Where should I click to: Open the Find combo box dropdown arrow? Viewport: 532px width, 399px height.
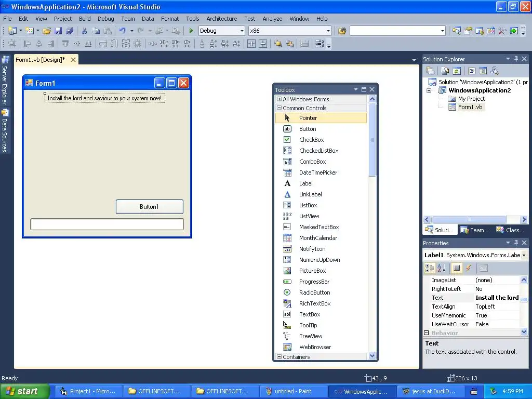pos(442,31)
